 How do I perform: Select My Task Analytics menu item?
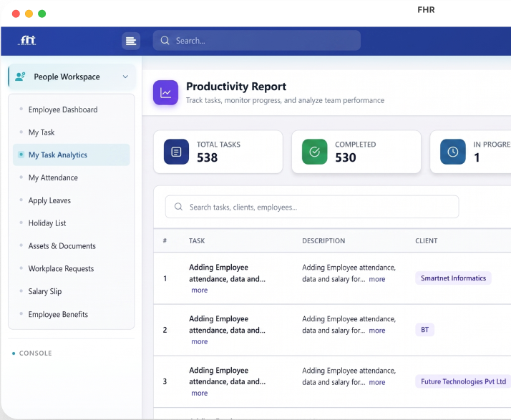(72, 155)
